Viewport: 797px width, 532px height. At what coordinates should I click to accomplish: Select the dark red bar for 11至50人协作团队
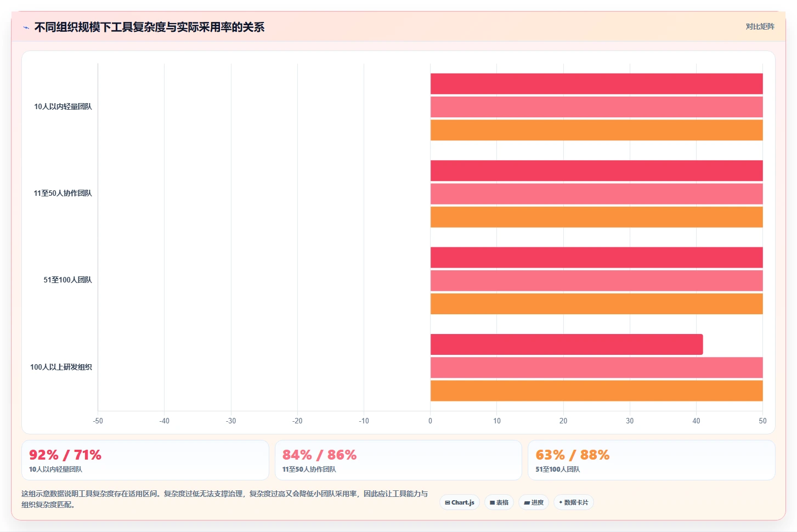[x=596, y=171]
